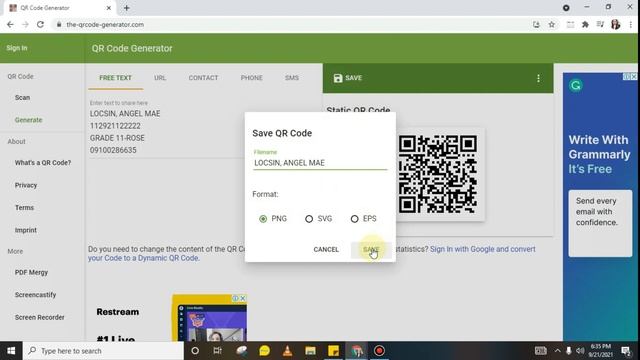640x360 pixels.
Task: Open PDF Mergy link in sidebar
Action: [x=31, y=272]
